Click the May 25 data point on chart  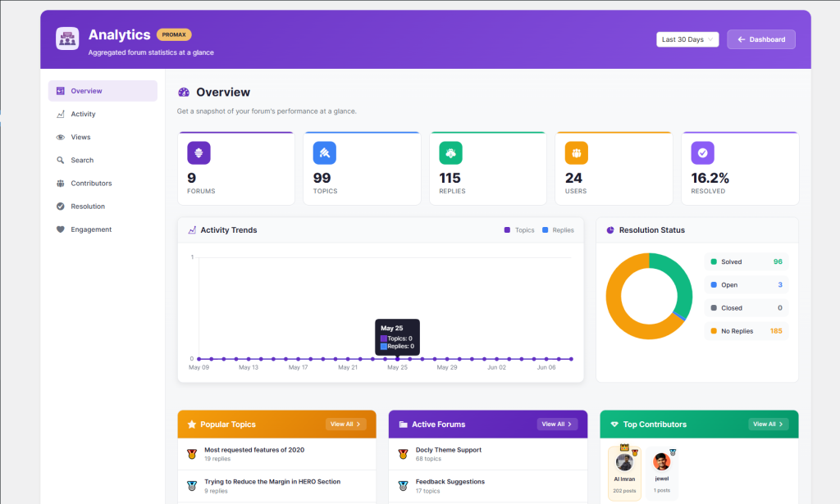(x=398, y=359)
